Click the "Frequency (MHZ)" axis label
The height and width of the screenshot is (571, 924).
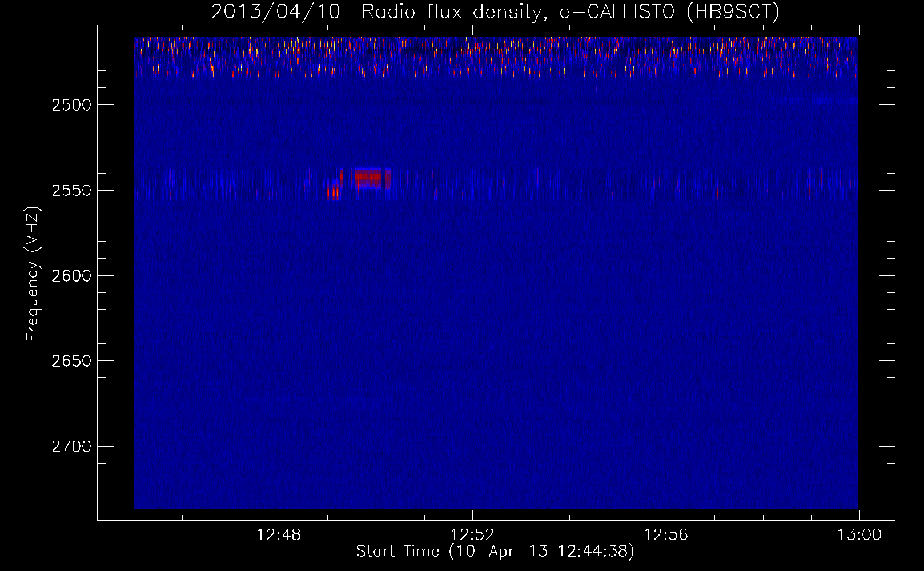coord(33,274)
